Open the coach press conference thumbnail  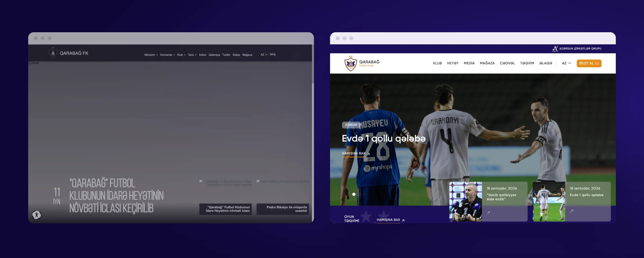pyautogui.click(x=465, y=202)
